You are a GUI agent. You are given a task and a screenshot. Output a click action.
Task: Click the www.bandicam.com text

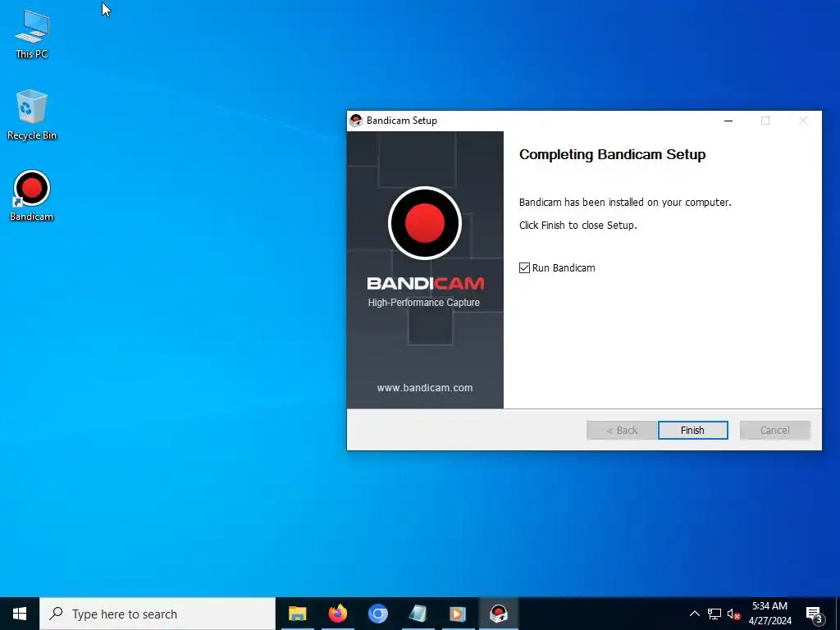click(x=425, y=388)
